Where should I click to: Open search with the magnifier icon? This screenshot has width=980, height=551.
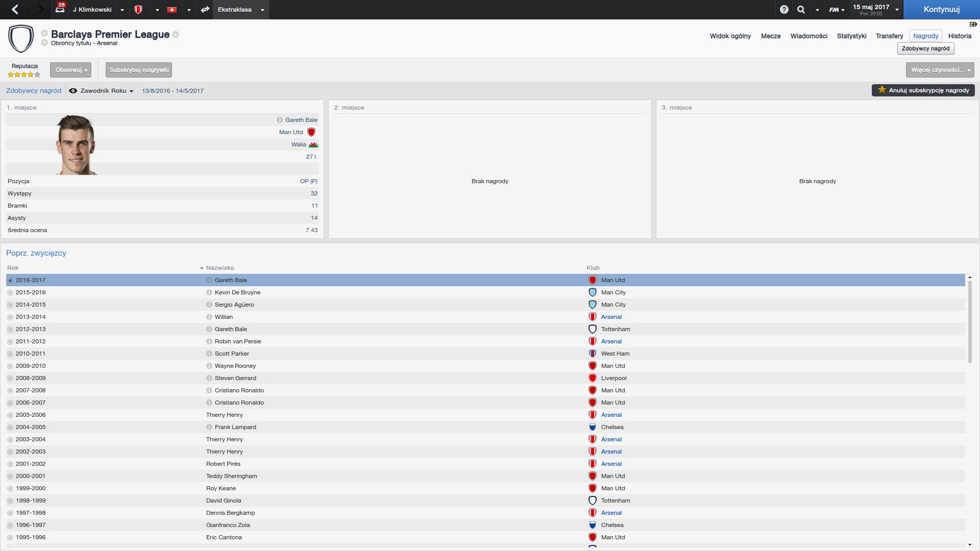point(801,10)
